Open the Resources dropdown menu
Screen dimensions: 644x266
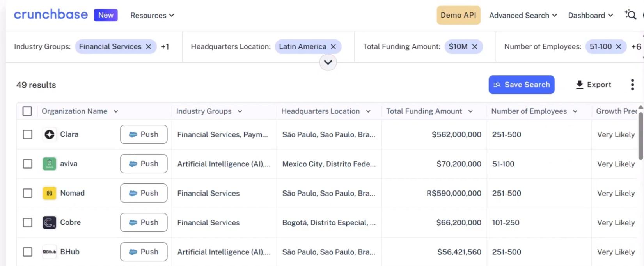(152, 15)
